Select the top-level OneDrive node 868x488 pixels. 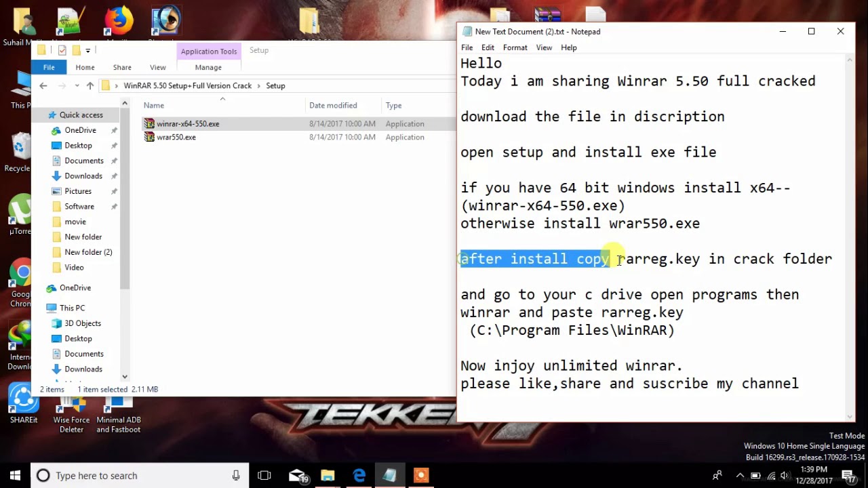click(x=75, y=287)
